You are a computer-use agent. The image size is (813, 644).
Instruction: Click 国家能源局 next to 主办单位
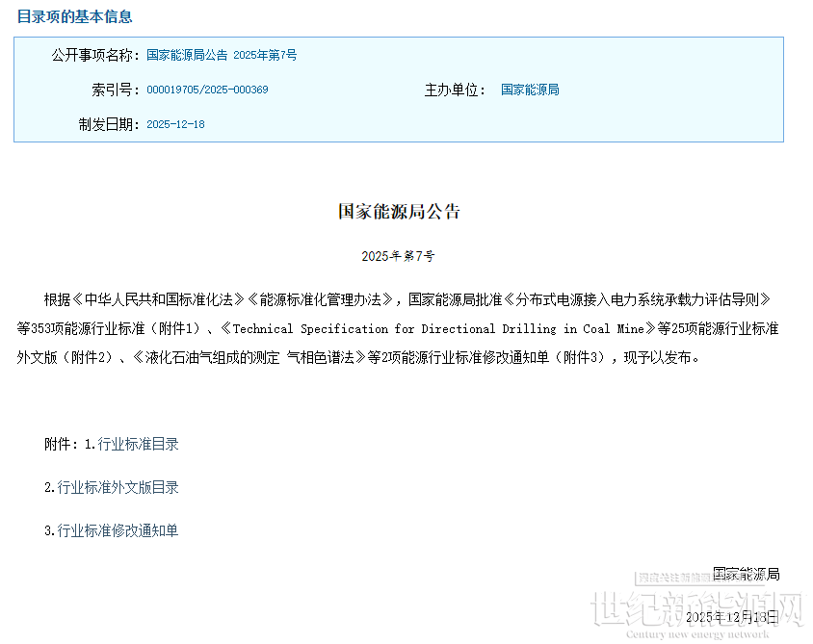click(x=530, y=90)
